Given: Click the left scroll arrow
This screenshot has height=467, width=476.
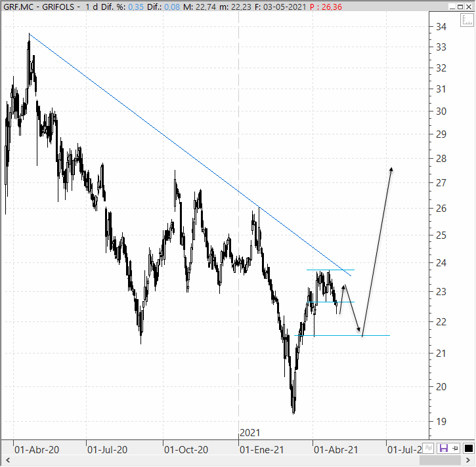Looking at the screenshot, I should pyautogui.click(x=8, y=460).
